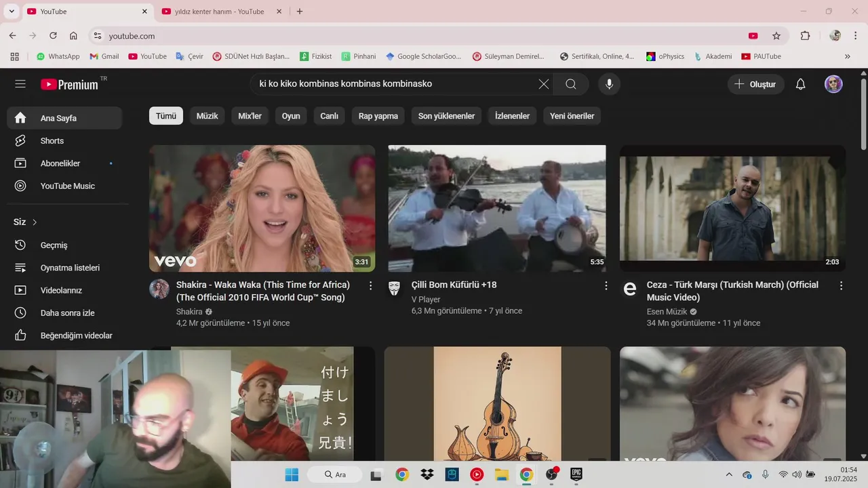868x488 pixels.
Task: Open YouTube Music from sidebar
Action: 64,186
